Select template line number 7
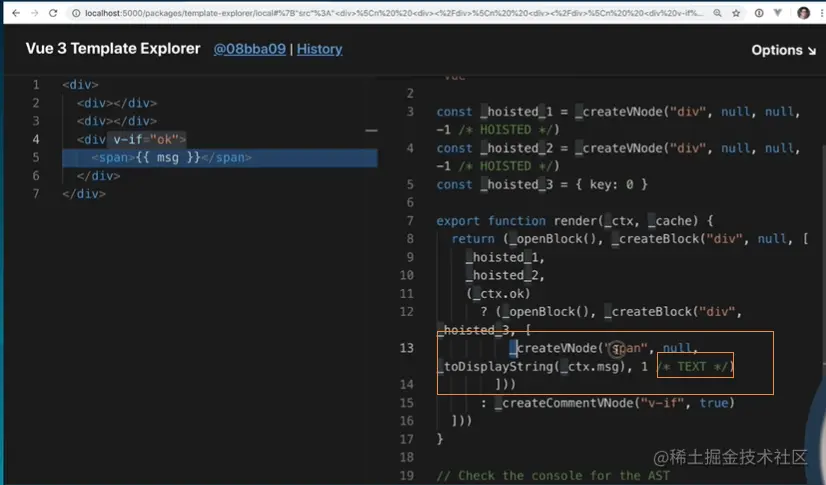The width and height of the screenshot is (826, 485). coord(36,194)
